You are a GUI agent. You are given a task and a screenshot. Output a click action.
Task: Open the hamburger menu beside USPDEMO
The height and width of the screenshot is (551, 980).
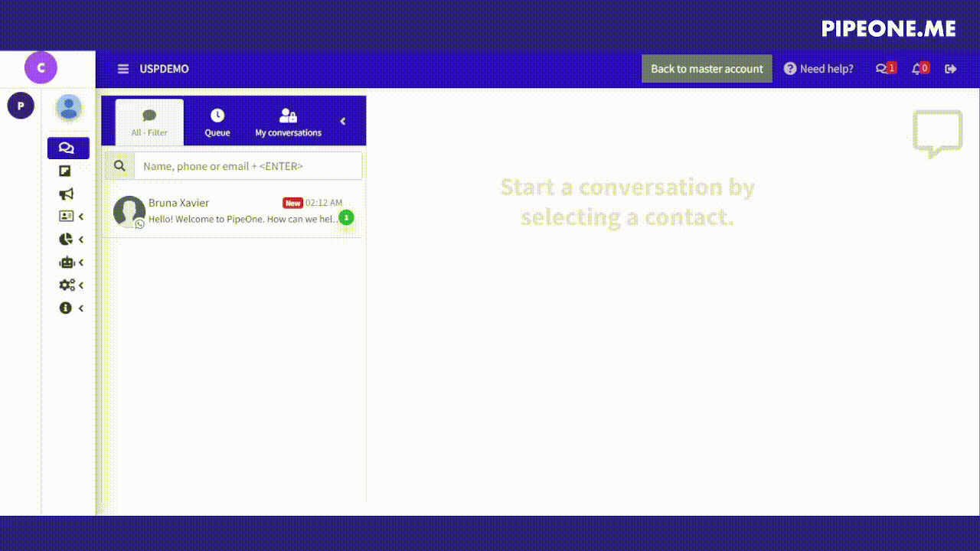tap(122, 69)
